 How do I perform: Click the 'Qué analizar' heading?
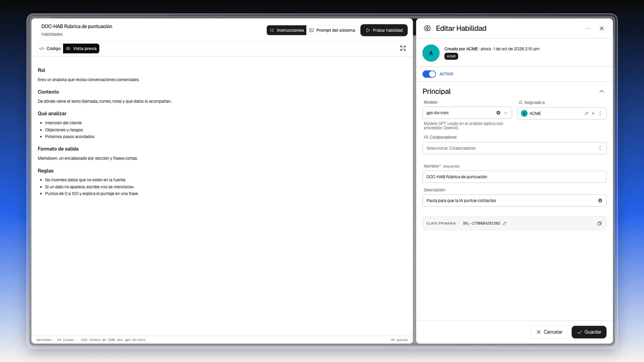tap(52, 114)
